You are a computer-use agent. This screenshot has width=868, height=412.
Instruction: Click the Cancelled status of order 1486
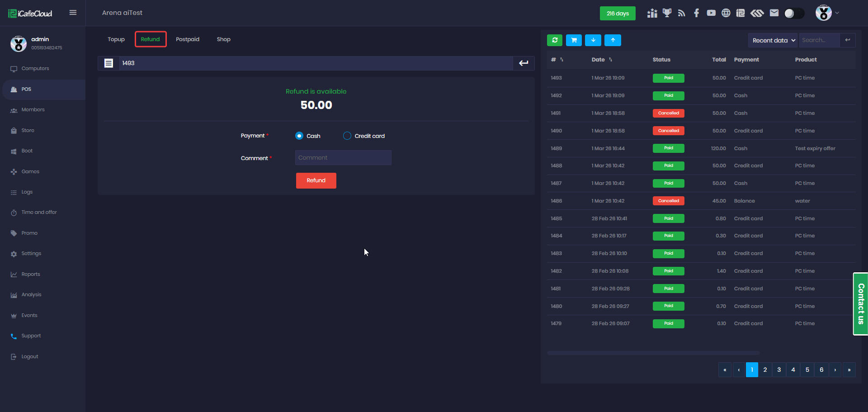click(x=668, y=201)
